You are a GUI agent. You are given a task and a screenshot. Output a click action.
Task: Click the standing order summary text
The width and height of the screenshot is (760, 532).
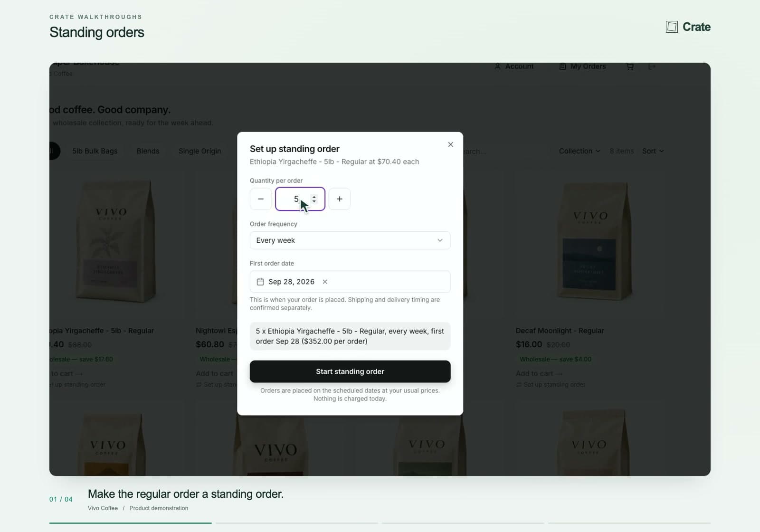coord(350,336)
